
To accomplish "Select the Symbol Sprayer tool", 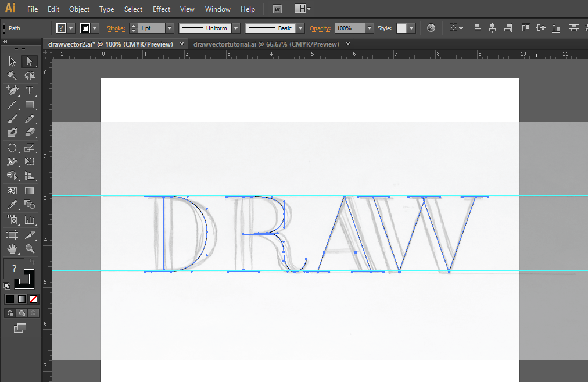I will pyautogui.click(x=12, y=220).
